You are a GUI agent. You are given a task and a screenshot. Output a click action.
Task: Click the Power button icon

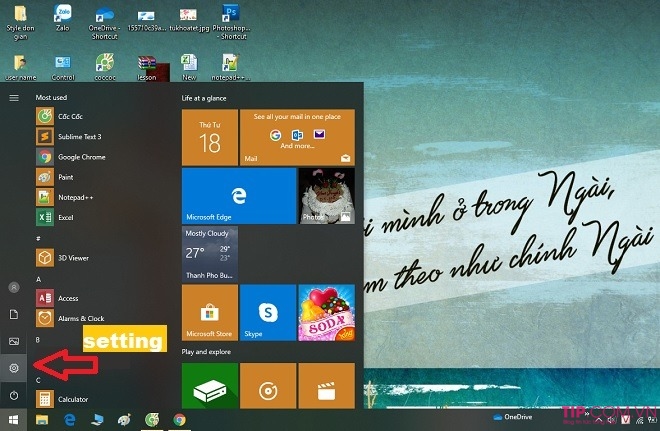click(x=14, y=395)
